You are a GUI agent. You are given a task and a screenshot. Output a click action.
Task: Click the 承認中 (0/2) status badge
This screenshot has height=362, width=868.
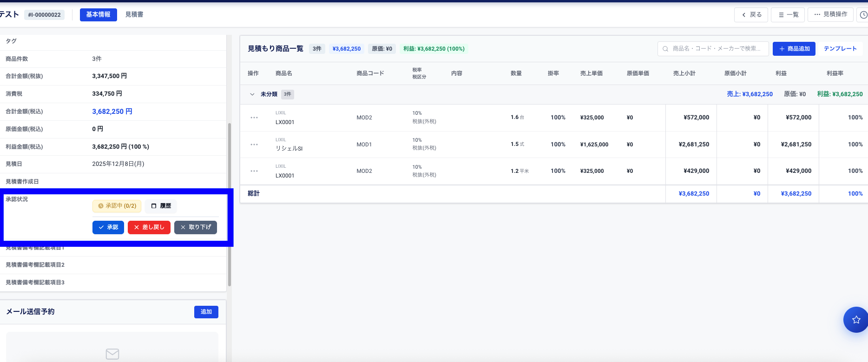click(x=117, y=206)
